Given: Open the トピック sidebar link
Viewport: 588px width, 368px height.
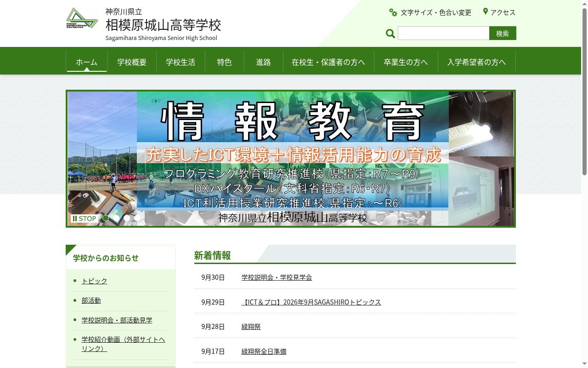Looking at the screenshot, I should 94,281.
